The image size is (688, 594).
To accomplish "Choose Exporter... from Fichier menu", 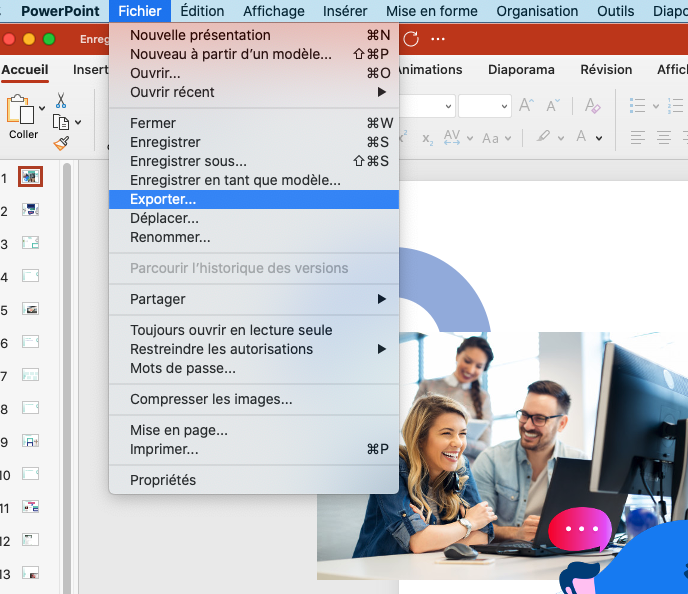I will (x=254, y=199).
